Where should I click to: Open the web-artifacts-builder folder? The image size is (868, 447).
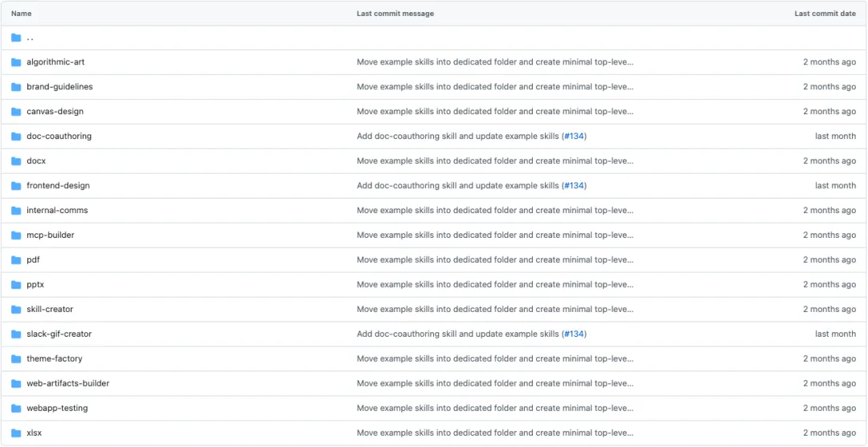[x=68, y=383]
